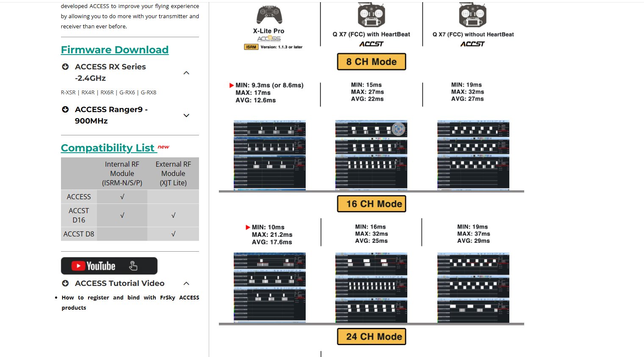Click the Q X7 with HeartBeat transmitter icon
The image size is (644, 357).
tap(371, 15)
